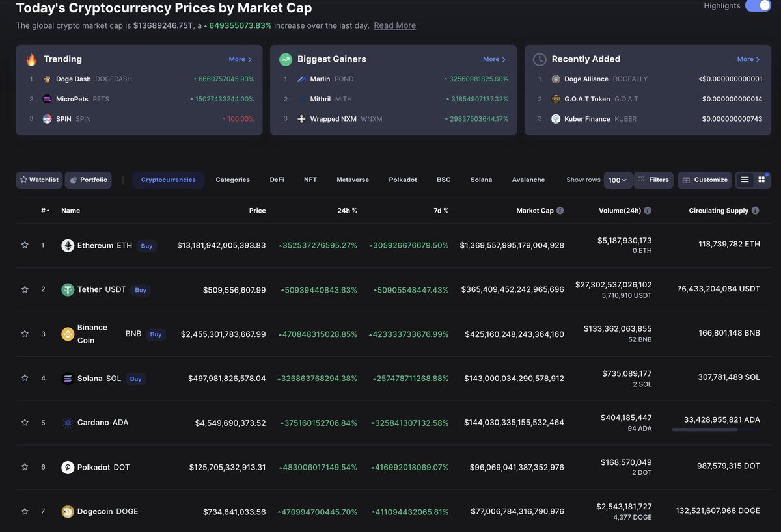Click the Biggest Gainers chart icon
781x532 pixels.
tap(285, 59)
